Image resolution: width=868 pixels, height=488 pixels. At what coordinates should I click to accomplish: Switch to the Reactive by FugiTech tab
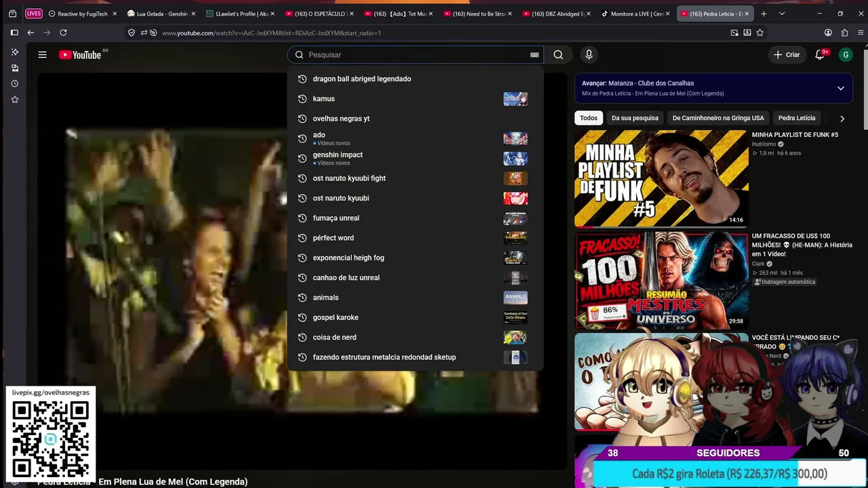coord(82,14)
